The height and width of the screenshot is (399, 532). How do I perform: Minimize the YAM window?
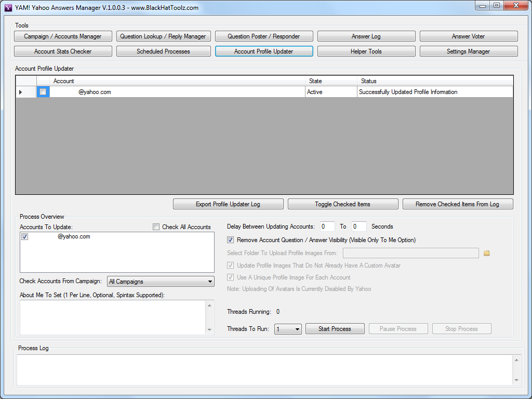(x=483, y=6)
